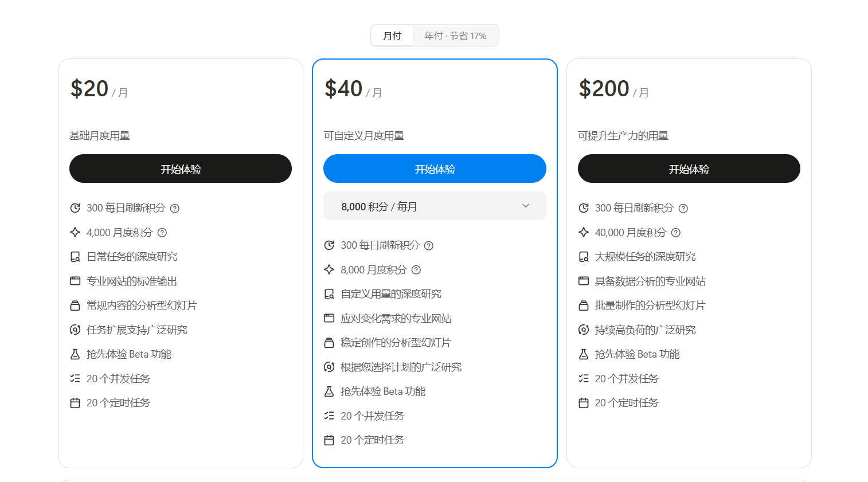Screen dimensions: 868x482
Task: Click the $20 / 月 price heading
Action: (x=99, y=89)
